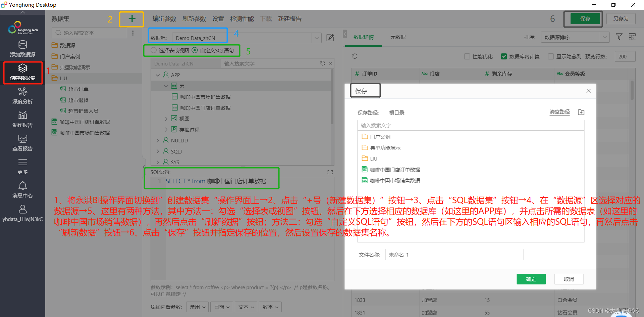644x317 pixels.
Task: Expand the NULLID schema
Action: (x=158, y=140)
